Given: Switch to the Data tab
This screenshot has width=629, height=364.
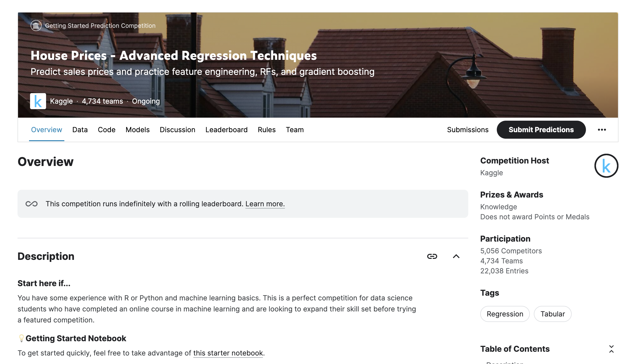Looking at the screenshot, I should click(80, 130).
